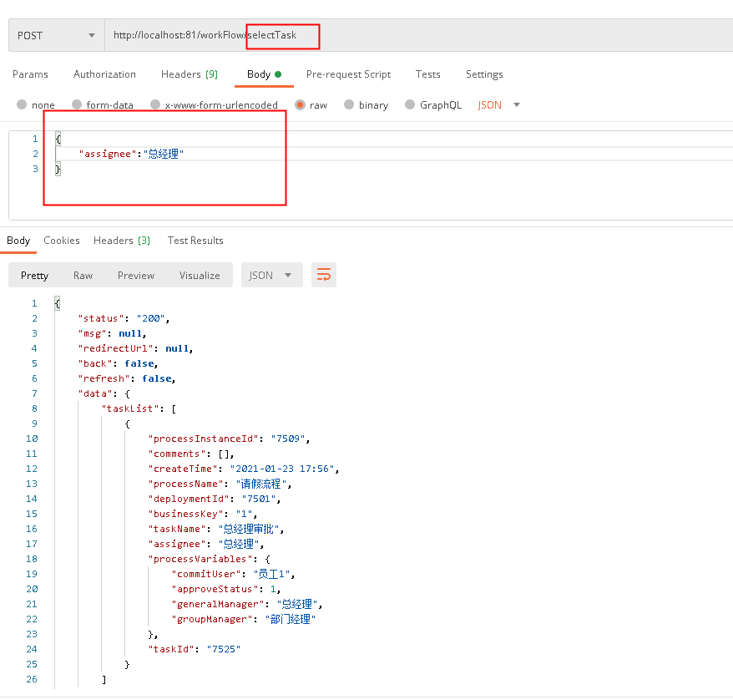This screenshot has width=733, height=700.
Task: Select the request Body tab
Action: coord(264,74)
